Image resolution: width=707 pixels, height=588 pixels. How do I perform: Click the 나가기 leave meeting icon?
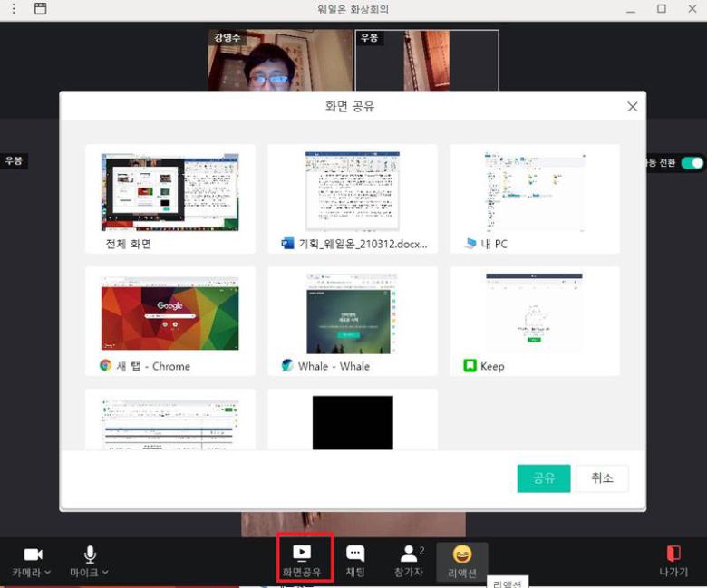click(673, 553)
